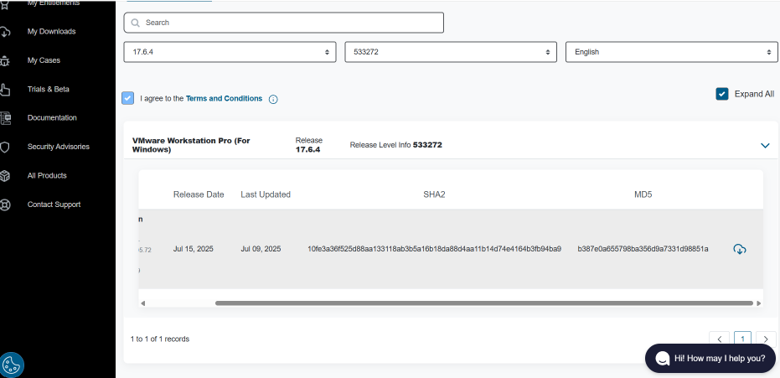Open cookie preferences icon
This screenshot has height=378, width=780.
(11, 365)
